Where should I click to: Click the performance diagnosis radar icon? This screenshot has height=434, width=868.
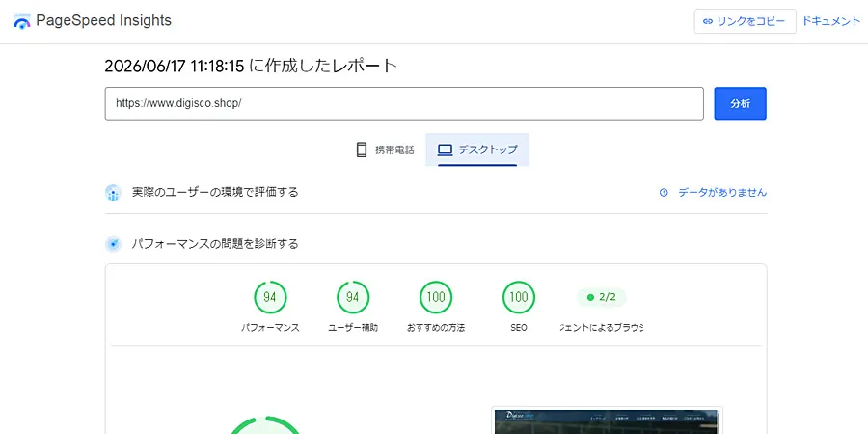(113, 244)
